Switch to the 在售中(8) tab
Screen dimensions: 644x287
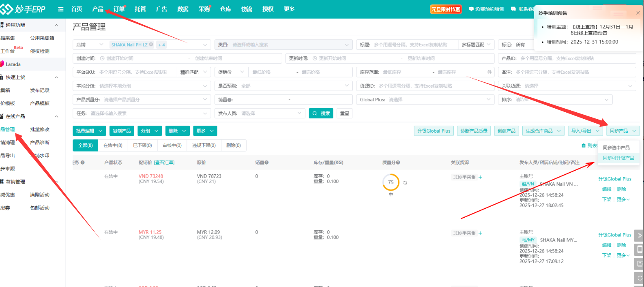[113, 146]
